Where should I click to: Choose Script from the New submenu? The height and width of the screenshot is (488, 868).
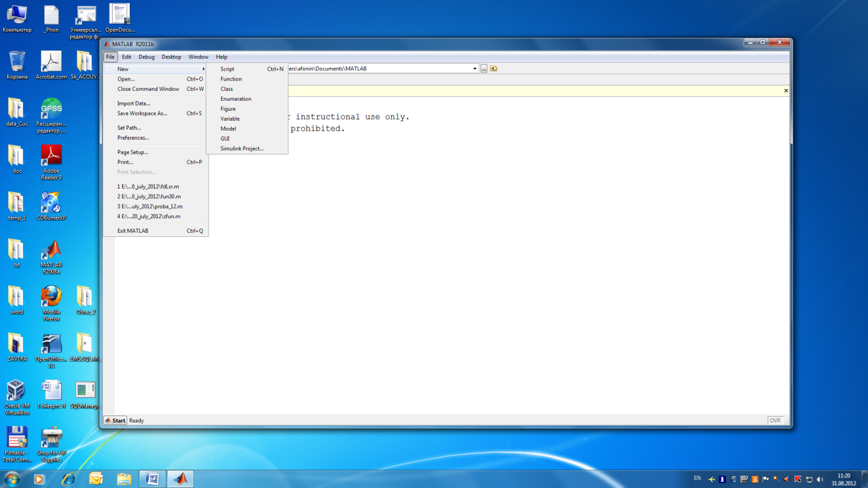(247, 69)
